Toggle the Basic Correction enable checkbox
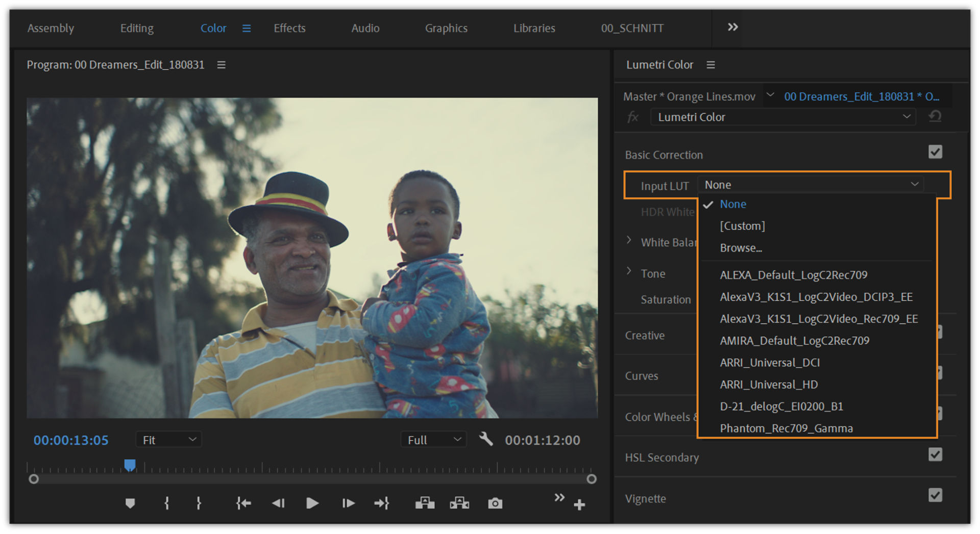 coord(935,152)
